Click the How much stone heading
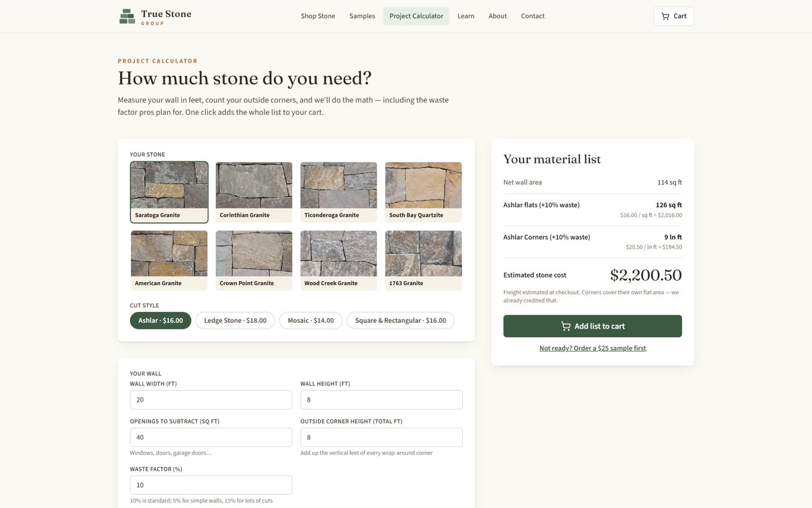Image resolution: width=812 pixels, height=508 pixels. tap(245, 78)
